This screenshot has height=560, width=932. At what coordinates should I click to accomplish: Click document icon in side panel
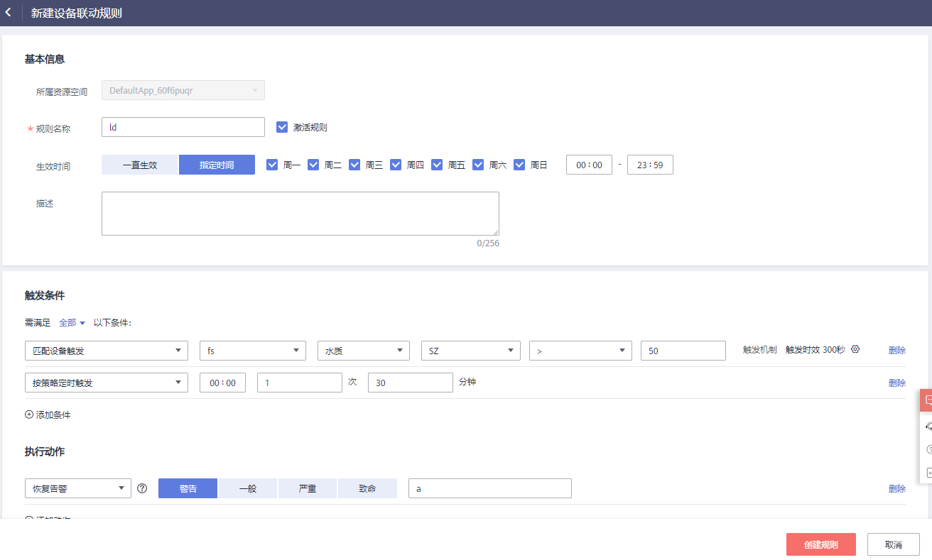click(x=928, y=472)
